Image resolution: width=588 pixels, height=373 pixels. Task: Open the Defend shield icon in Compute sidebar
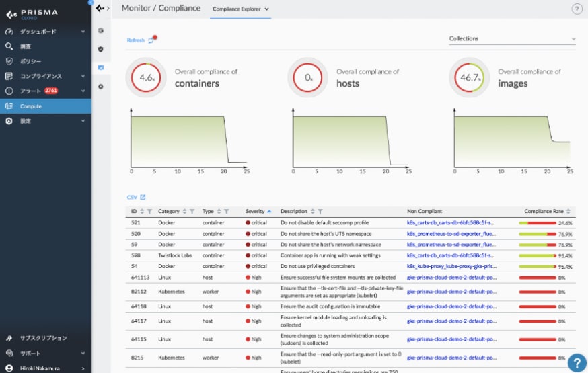101,49
